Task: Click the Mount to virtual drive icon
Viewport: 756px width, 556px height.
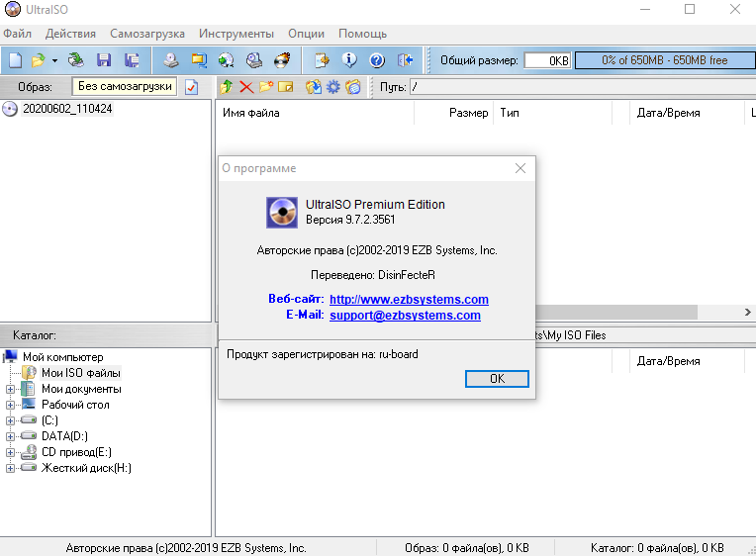Action: [x=254, y=60]
